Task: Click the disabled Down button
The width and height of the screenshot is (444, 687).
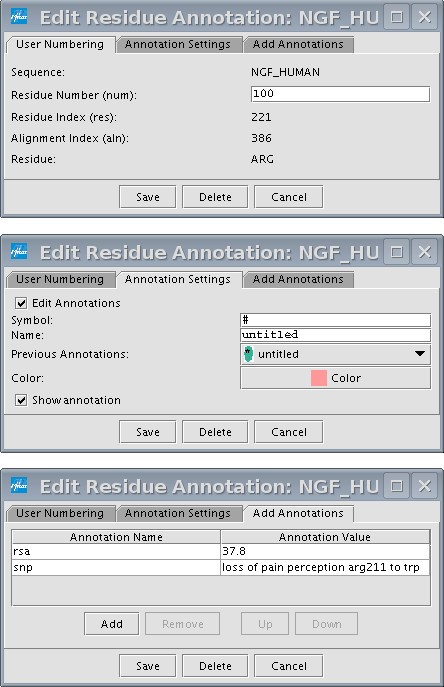Action: click(x=327, y=624)
